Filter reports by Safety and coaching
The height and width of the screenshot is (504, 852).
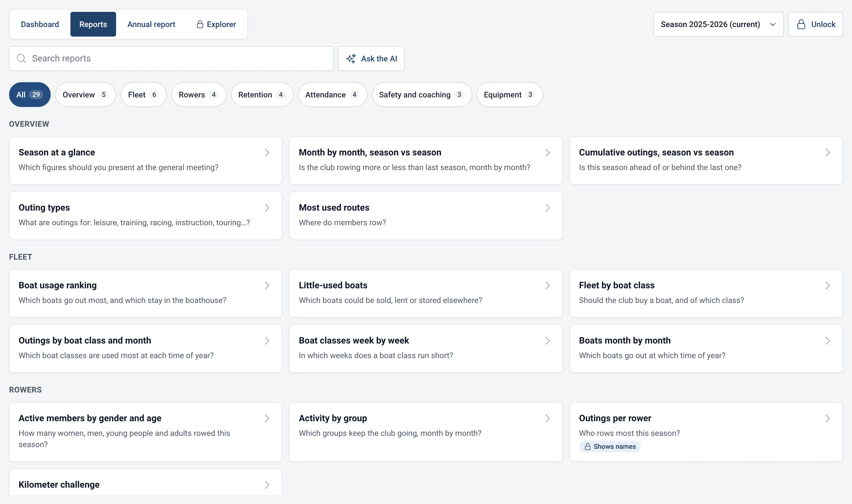(x=422, y=94)
